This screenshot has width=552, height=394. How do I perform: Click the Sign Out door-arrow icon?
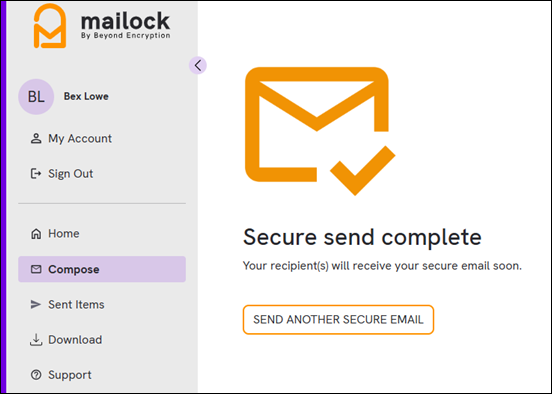[x=36, y=174]
